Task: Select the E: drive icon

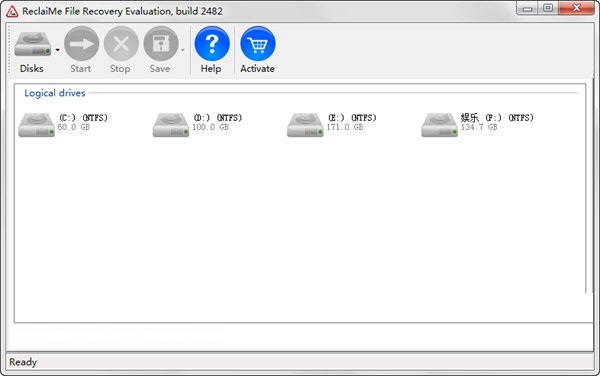Action: [305, 125]
